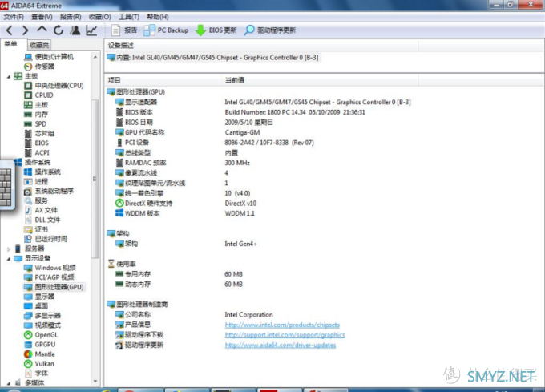
Task: Select PCI/AGP 视频 tree item
Action: (x=50, y=277)
